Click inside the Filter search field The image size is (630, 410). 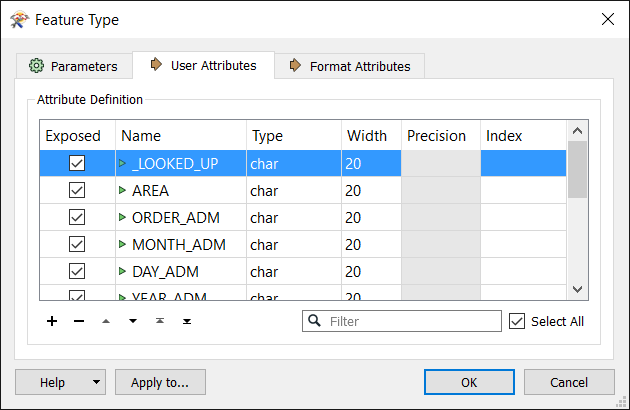coord(412,321)
